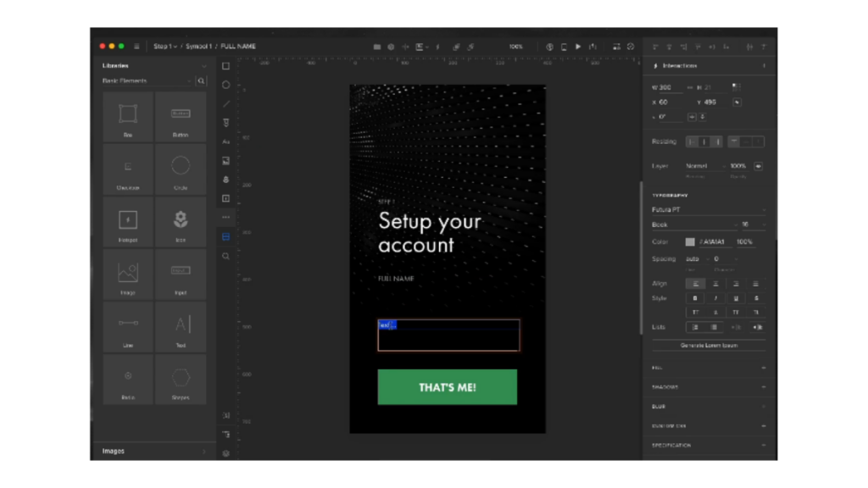This screenshot has height=488, width=868.
Task: Toggle underline text style
Action: 736,298
